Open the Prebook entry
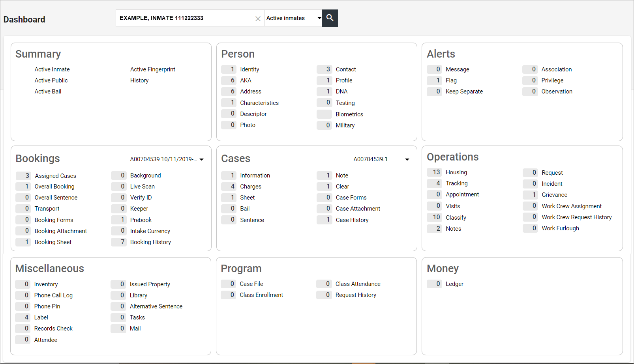 coord(141,220)
